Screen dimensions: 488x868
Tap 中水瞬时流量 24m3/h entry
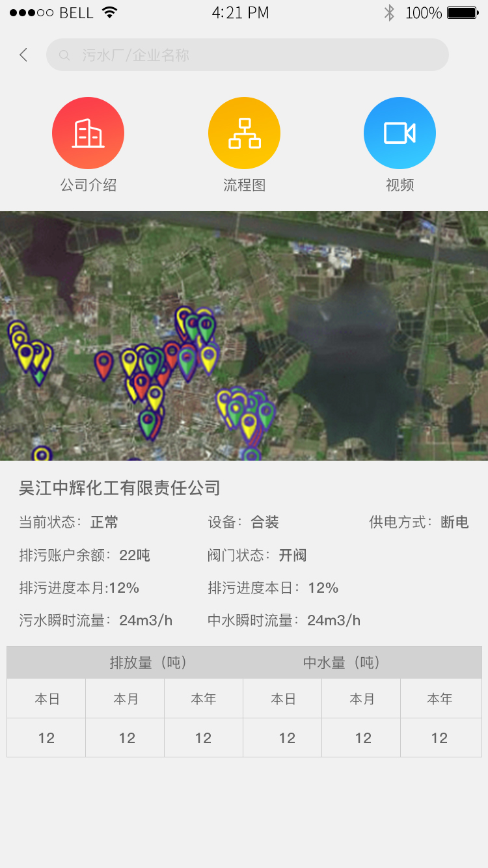(x=284, y=620)
